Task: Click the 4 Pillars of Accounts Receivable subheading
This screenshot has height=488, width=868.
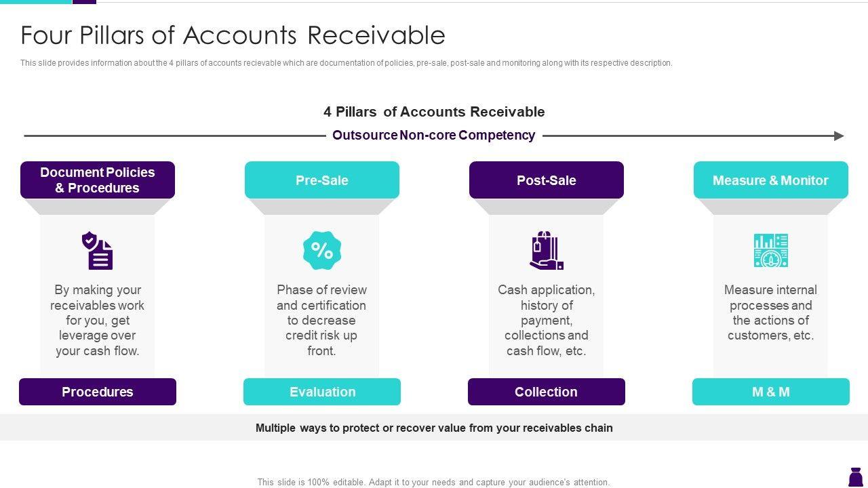Action: 434,112
